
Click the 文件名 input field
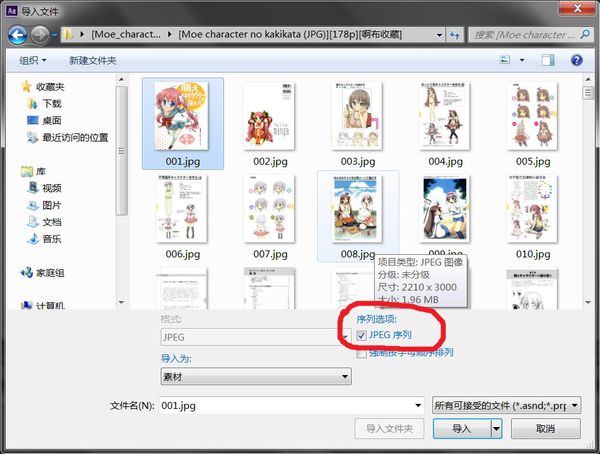pos(292,405)
